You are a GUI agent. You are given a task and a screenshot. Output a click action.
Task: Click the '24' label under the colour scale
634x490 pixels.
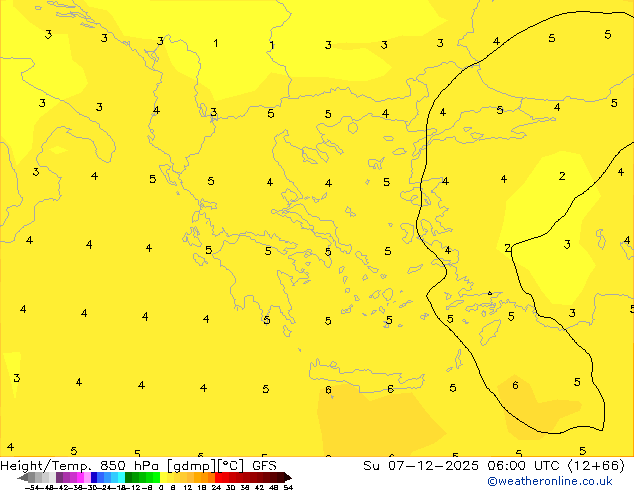[216, 488]
